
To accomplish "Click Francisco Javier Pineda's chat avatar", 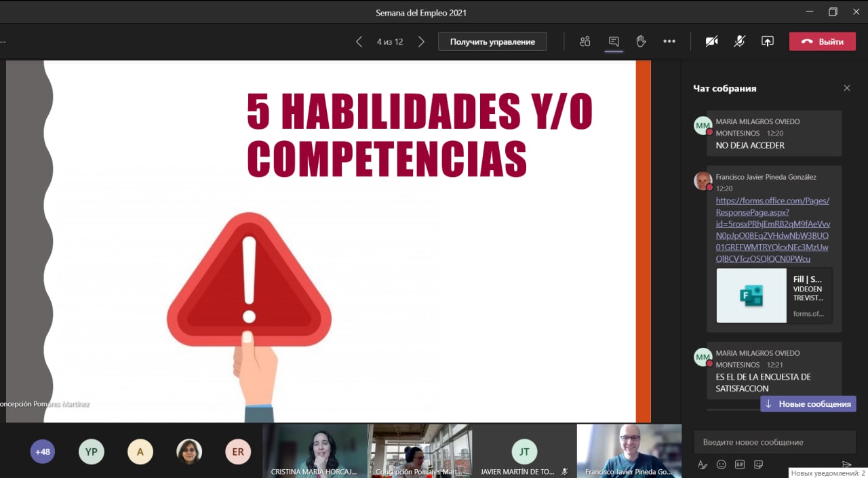I will point(703,180).
